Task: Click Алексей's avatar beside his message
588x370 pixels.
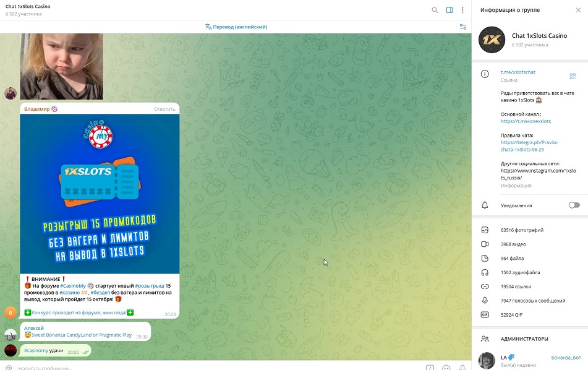Action: point(11,335)
